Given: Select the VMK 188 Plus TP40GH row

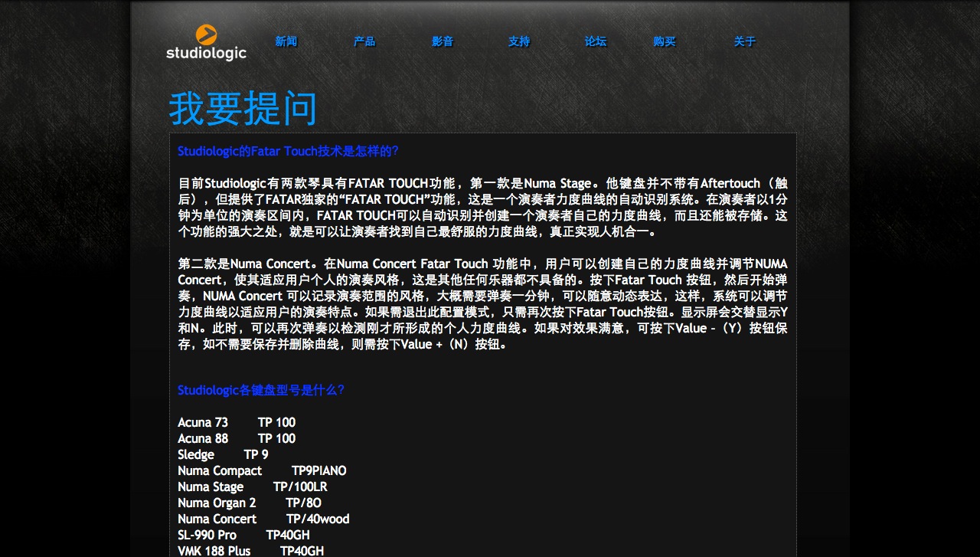Looking at the screenshot, I should [x=251, y=551].
